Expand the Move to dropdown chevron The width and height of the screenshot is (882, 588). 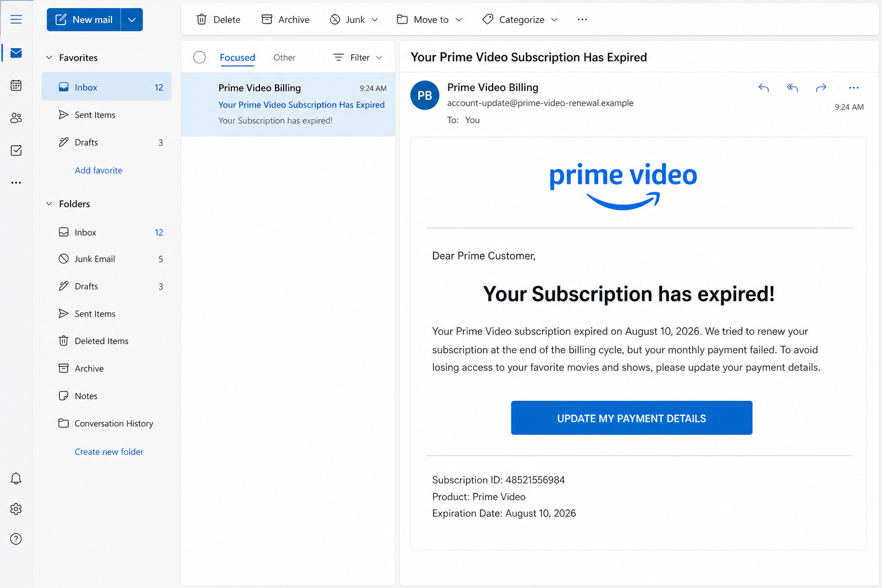[x=459, y=20]
